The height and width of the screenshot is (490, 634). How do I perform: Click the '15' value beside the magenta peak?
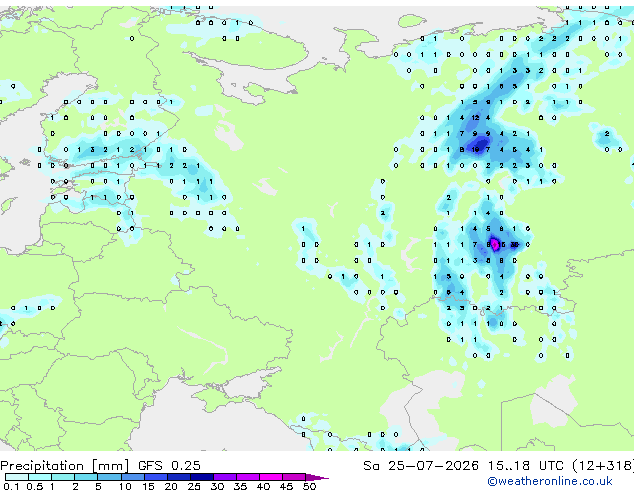(x=501, y=245)
